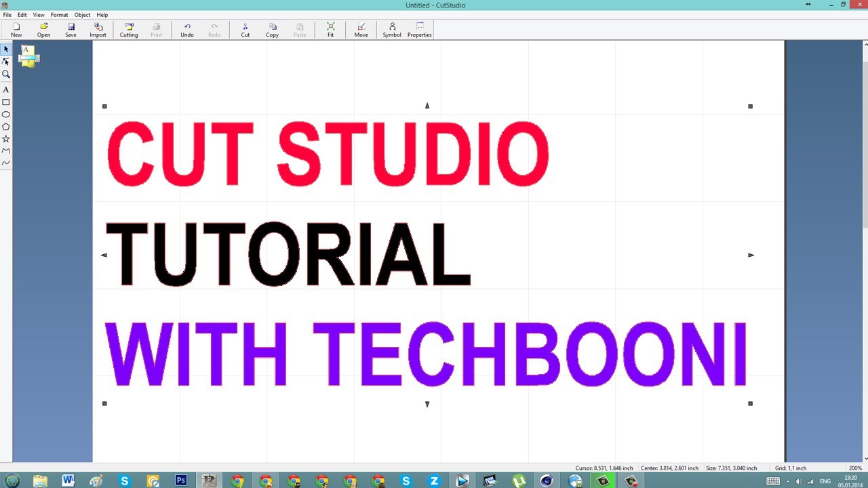Screen dimensions: 868x488
Task: Open the File menu
Action: (x=7, y=14)
